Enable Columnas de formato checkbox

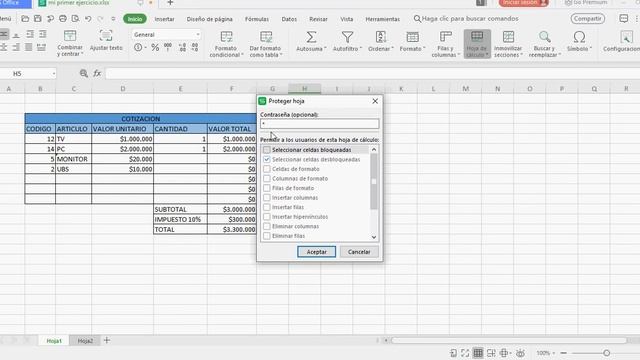click(267, 178)
